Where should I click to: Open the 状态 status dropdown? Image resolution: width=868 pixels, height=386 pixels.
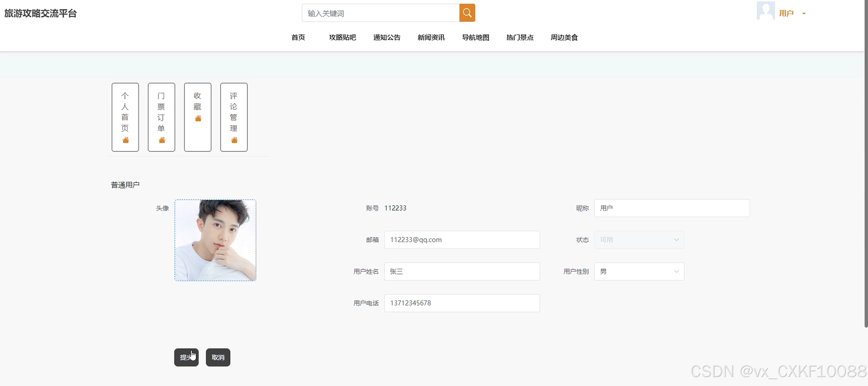639,240
